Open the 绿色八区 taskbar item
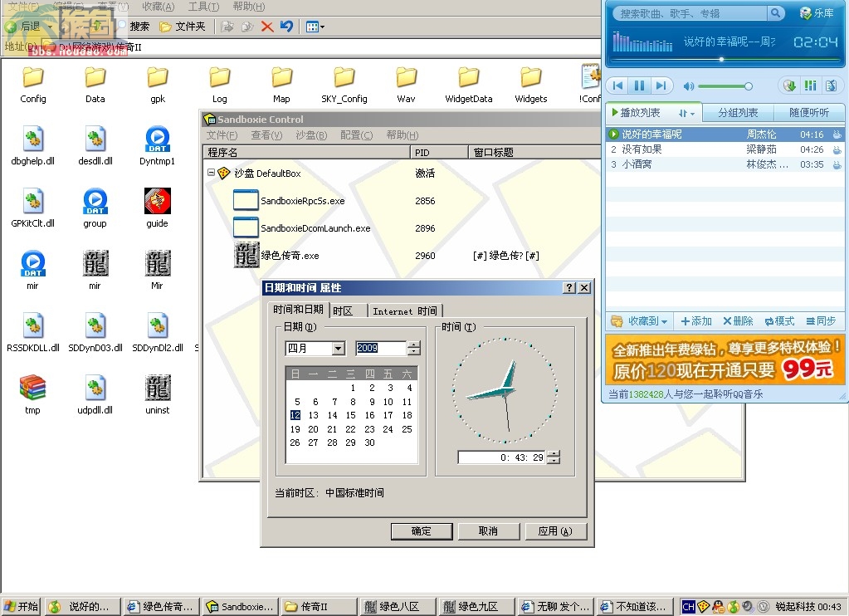This screenshot has width=849, height=616. (398, 607)
